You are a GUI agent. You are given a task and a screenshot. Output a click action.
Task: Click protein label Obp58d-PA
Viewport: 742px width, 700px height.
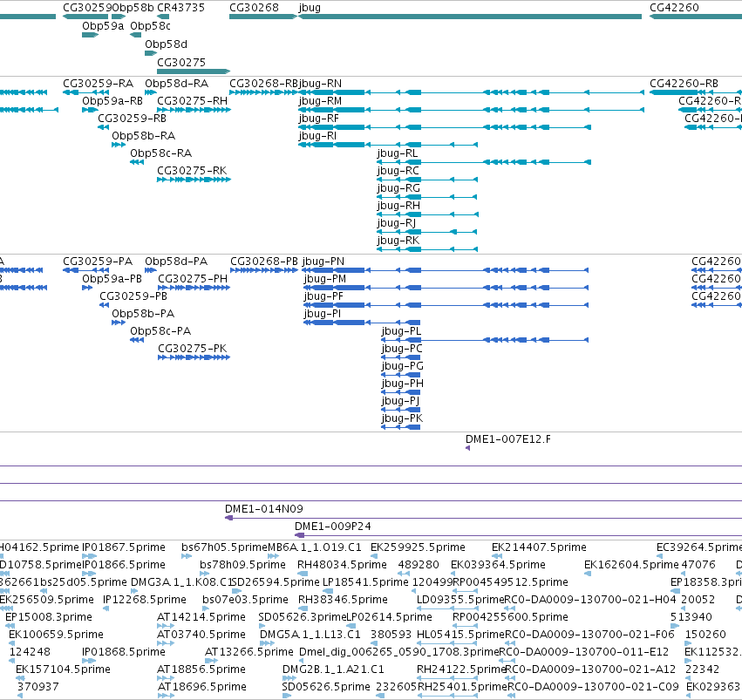pyautogui.click(x=176, y=262)
